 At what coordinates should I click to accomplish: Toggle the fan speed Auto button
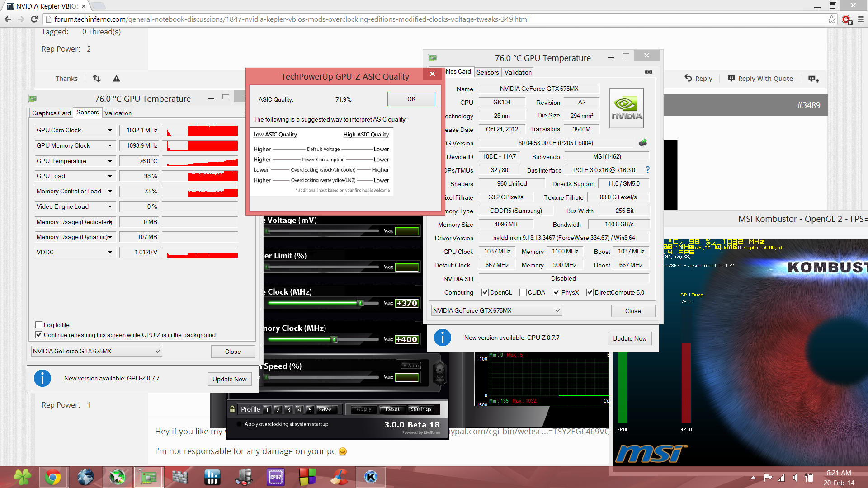[x=411, y=366]
